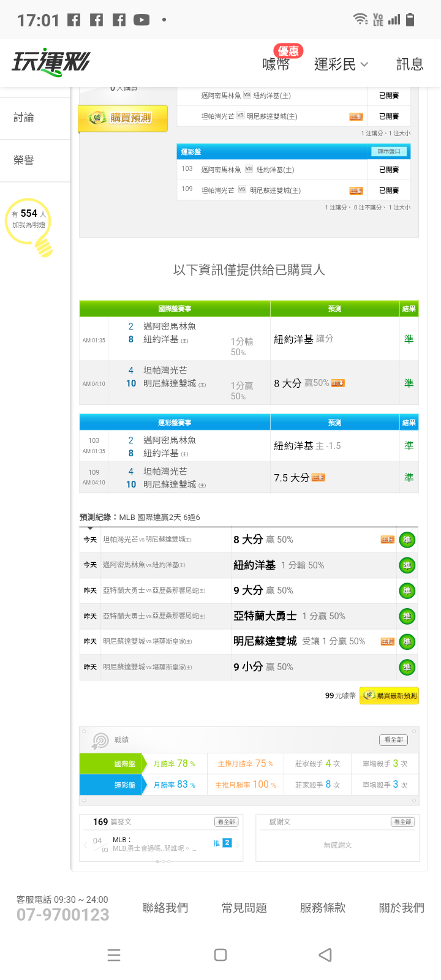The width and height of the screenshot is (441, 980).
Task: Click 看全部 next to 169 篇發文
Action: (226, 822)
